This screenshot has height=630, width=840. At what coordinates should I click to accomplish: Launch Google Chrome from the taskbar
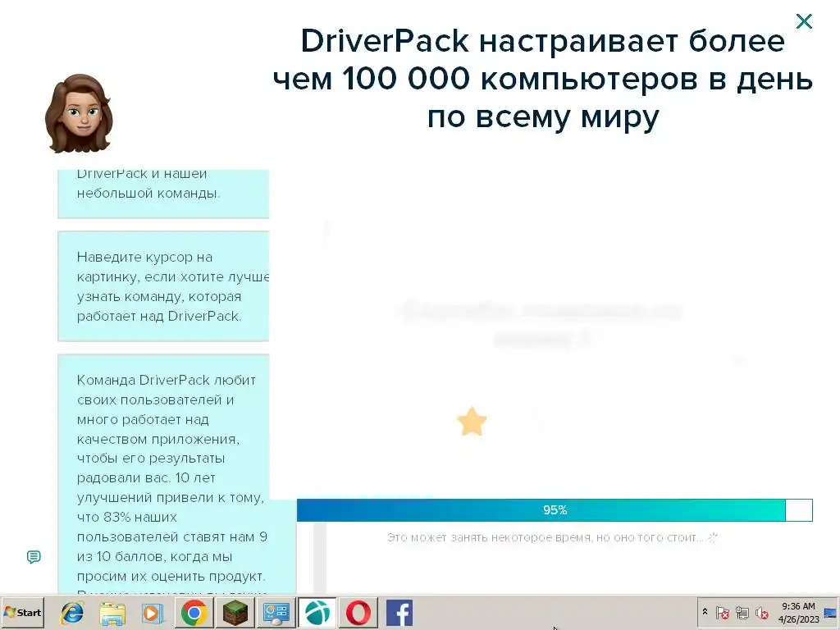click(x=194, y=613)
